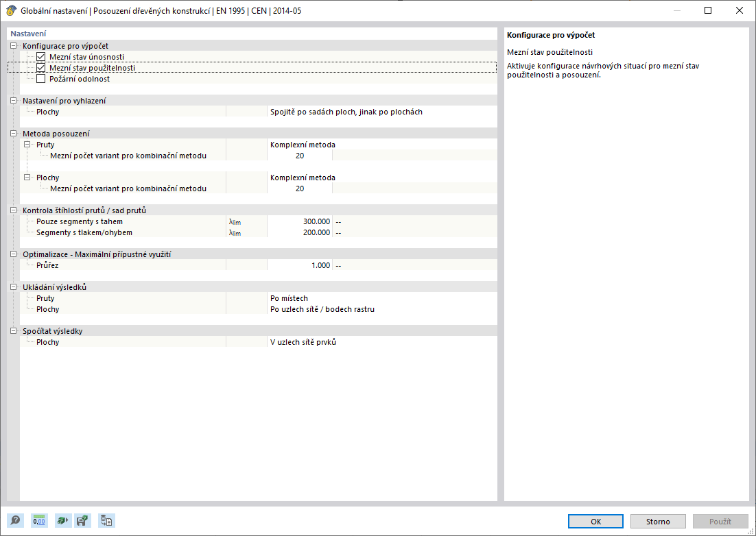Screen dimensions: 756x536
Task: Collapse Plochy node under Metoda posouzení
Action: pos(27,178)
